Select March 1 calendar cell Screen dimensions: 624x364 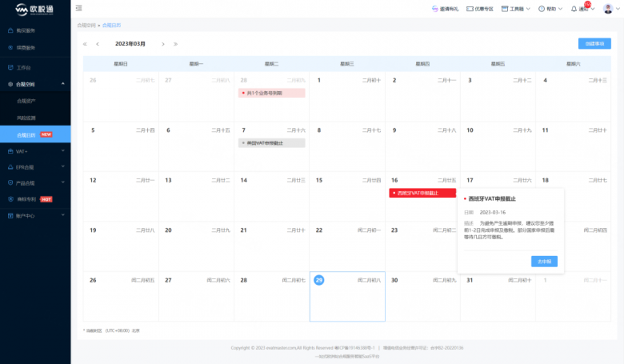click(x=347, y=97)
